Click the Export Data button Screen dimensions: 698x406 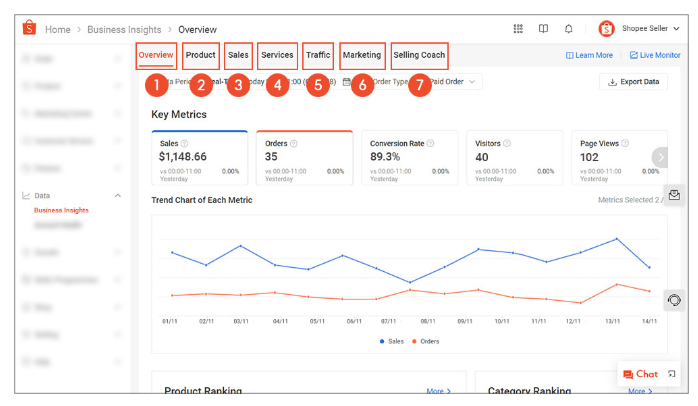tap(633, 82)
